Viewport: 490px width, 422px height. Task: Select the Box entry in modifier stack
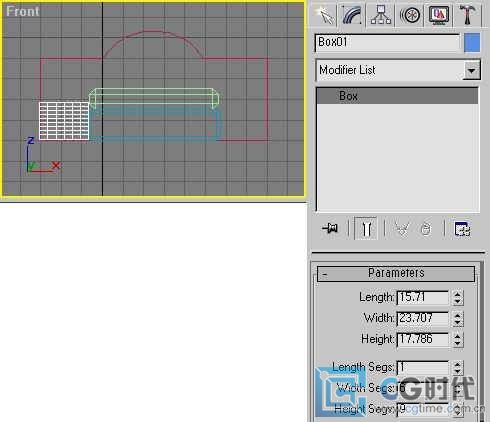point(397,96)
